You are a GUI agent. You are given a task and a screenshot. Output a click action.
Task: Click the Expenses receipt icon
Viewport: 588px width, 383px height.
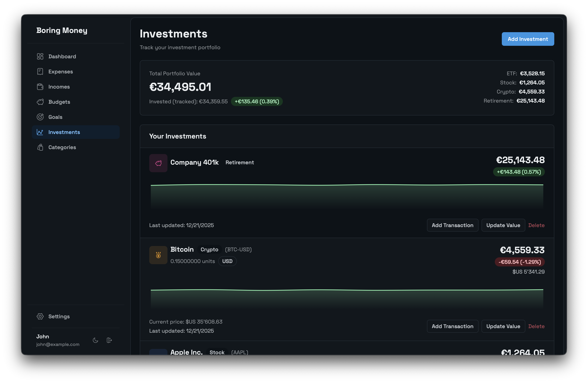(40, 72)
